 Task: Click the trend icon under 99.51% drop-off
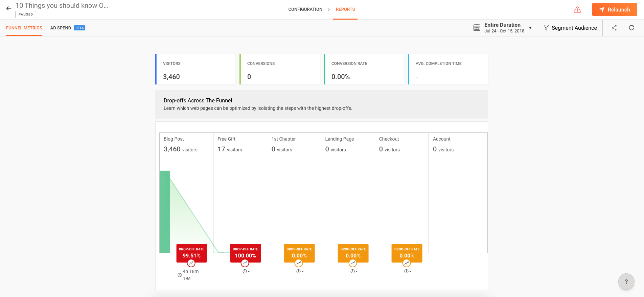coord(191,263)
